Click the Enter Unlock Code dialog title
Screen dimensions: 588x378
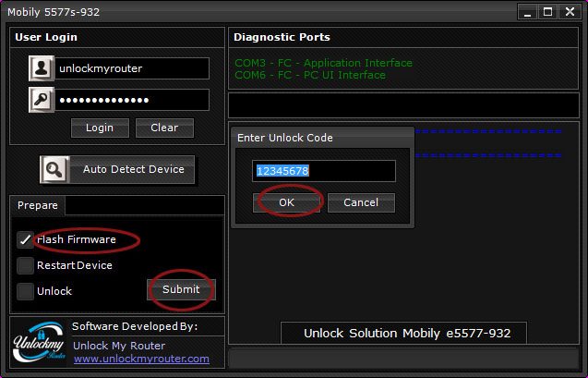(x=285, y=138)
